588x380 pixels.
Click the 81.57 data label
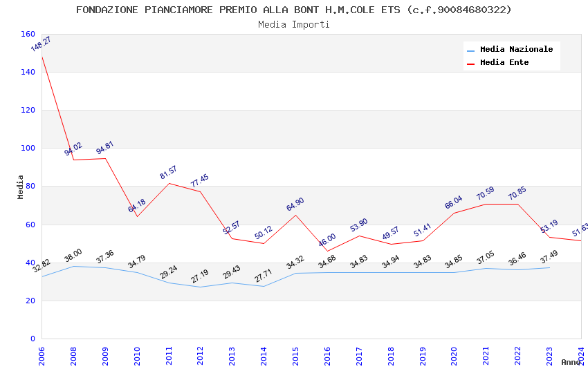point(168,173)
